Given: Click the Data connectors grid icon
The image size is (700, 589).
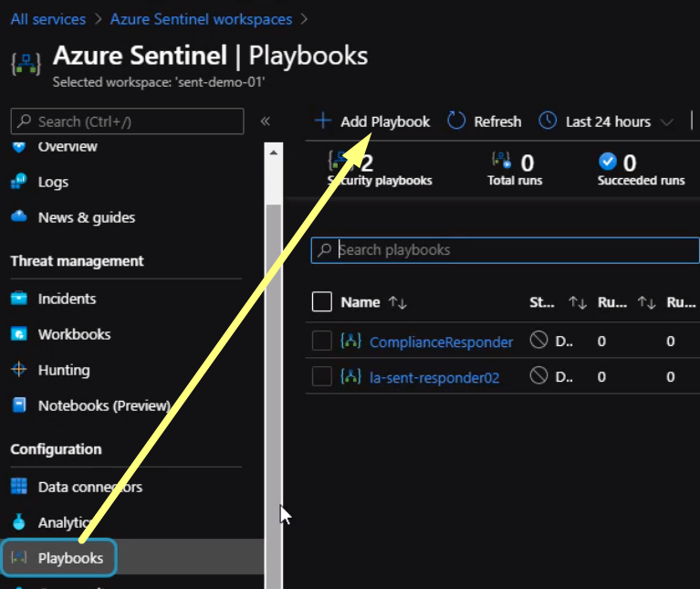Looking at the screenshot, I should 19,487.
